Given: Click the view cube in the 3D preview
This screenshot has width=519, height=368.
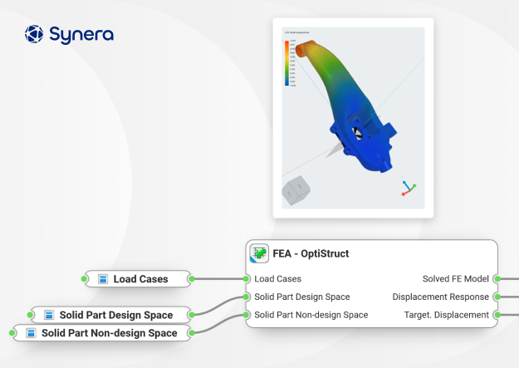Looking at the screenshot, I should pyautogui.click(x=296, y=190).
